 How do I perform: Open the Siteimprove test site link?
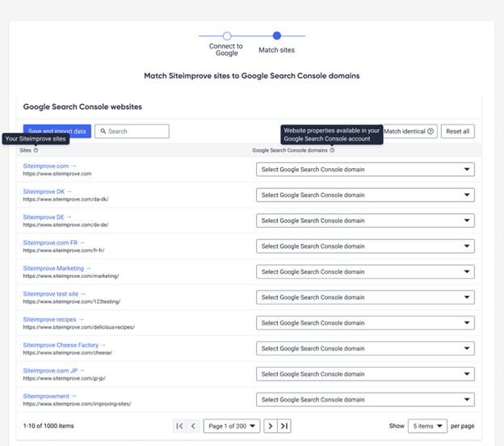[x=54, y=294]
